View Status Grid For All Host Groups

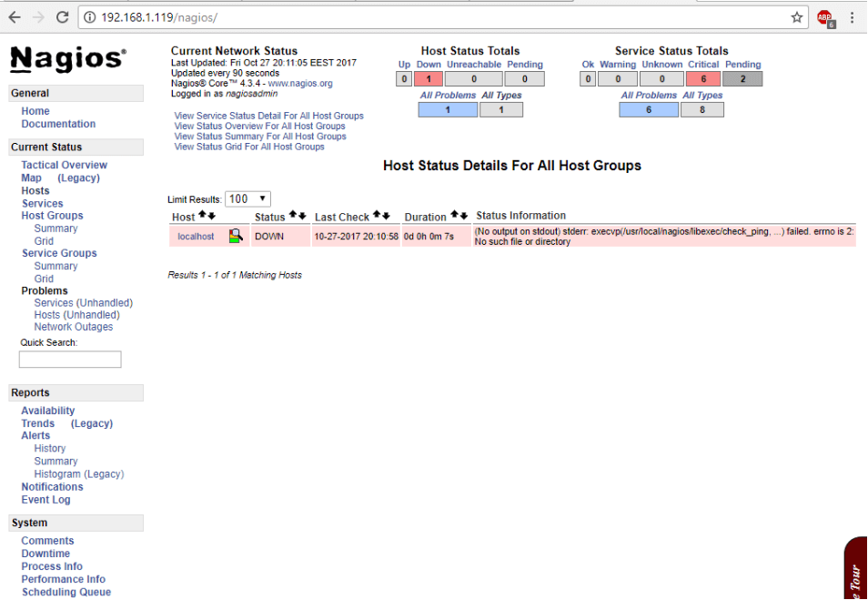click(x=249, y=147)
